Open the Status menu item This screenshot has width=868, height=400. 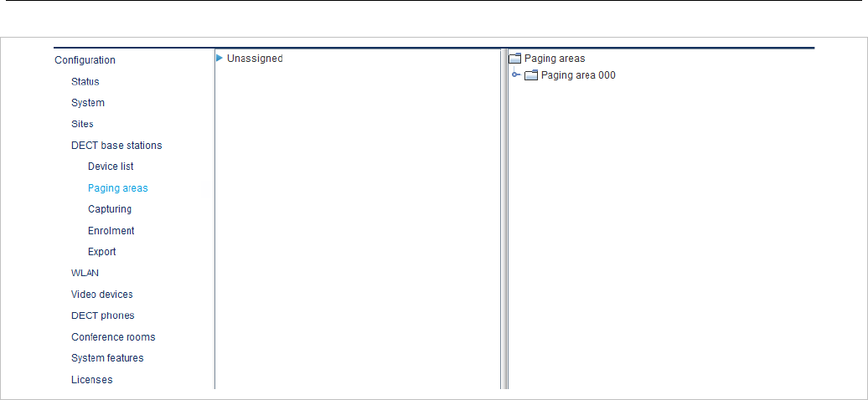(x=85, y=81)
